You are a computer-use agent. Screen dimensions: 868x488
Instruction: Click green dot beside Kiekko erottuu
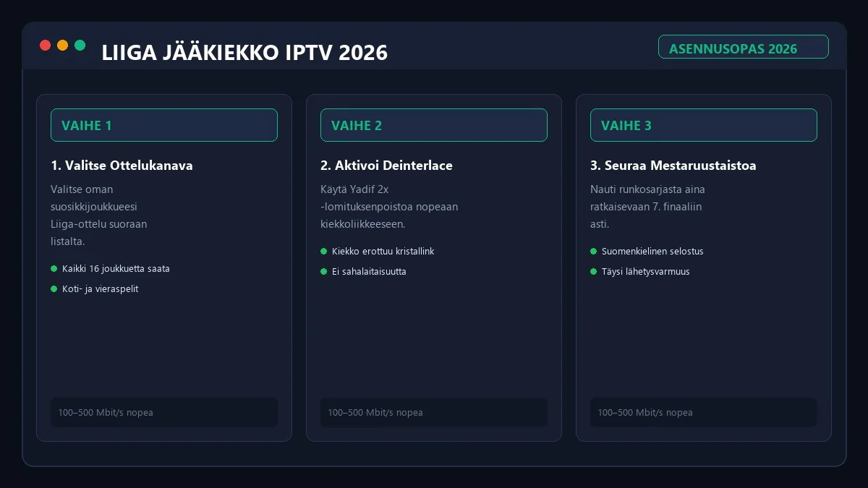point(324,252)
